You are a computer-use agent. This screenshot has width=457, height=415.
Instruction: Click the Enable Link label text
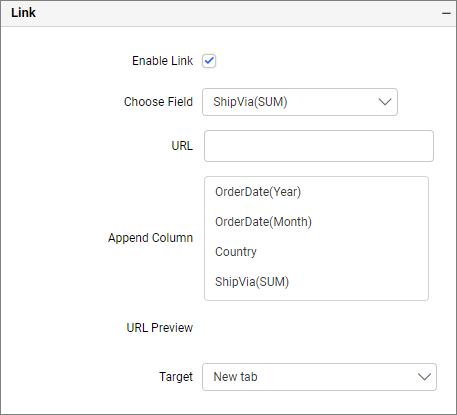tap(162, 61)
